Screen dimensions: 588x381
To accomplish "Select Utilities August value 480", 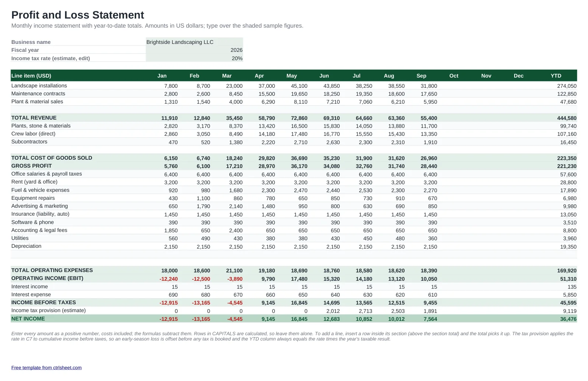I will tap(400, 238).
